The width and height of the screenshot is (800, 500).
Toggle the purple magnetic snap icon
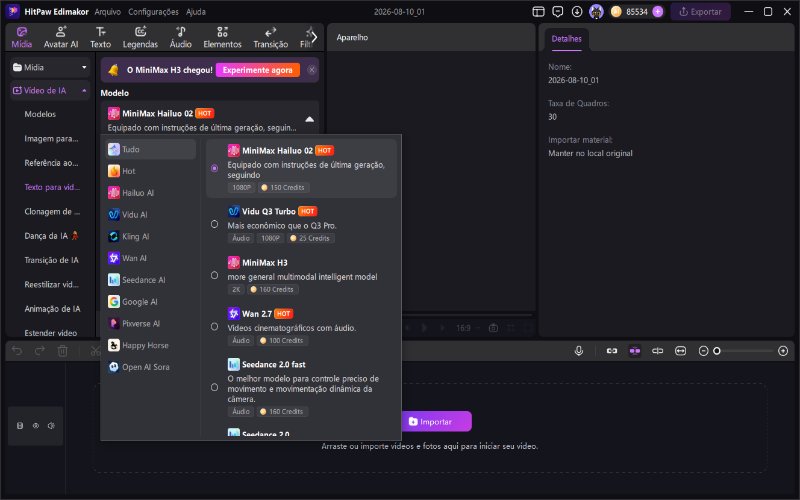click(635, 351)
